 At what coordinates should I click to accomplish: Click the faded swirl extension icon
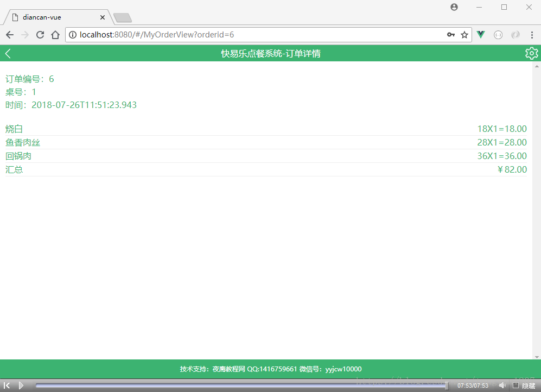coord(515,35)
